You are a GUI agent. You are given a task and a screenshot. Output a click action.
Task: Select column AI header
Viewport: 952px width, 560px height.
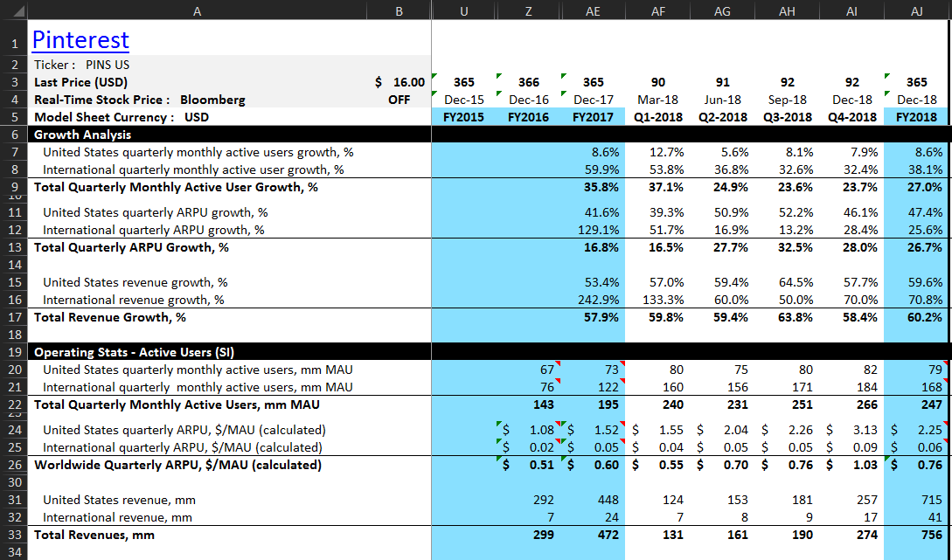pos(851,11)
